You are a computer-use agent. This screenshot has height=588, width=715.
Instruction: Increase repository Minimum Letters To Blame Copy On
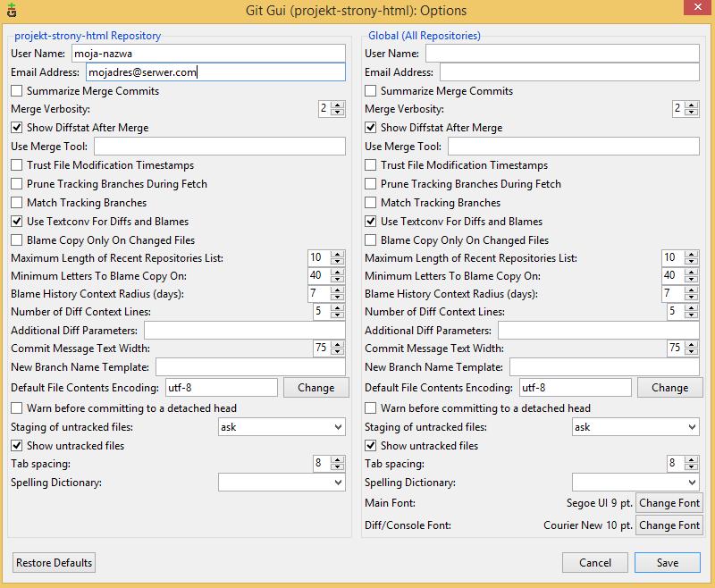tap(338, 273)
